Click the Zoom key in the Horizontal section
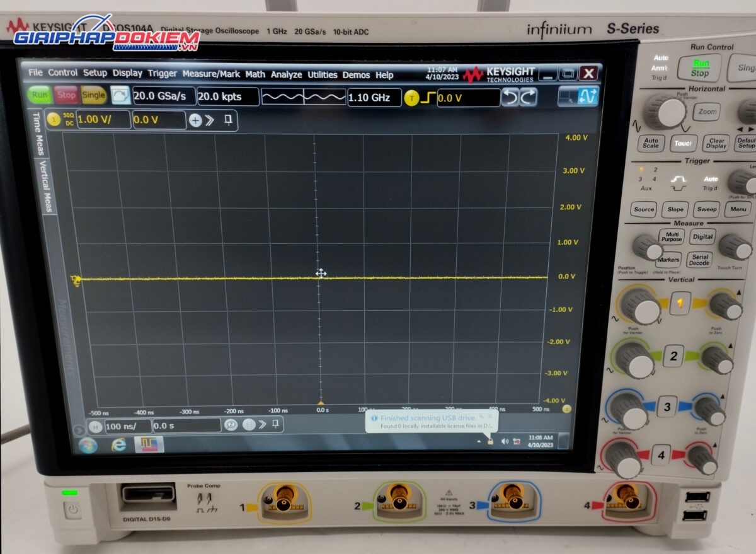756x554 pixels. pyautogui.click(x=707, y=112)
